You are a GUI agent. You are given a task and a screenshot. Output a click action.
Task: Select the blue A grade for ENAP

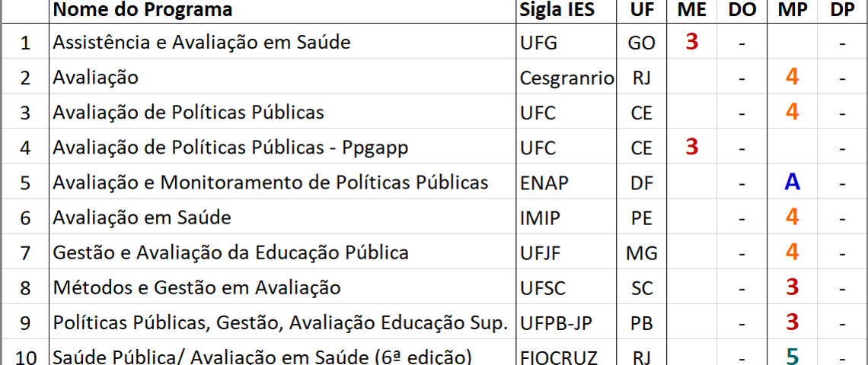[x=792, y=182]
